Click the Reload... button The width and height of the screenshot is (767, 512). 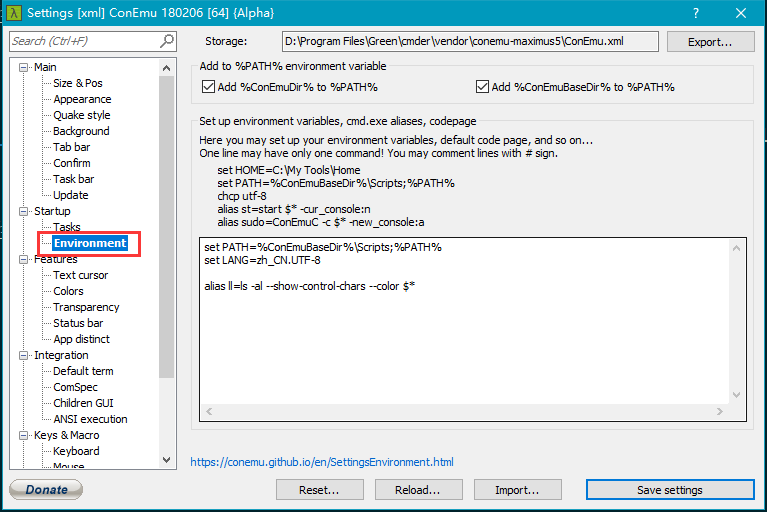pyautogui.click(x=418, y=490)
